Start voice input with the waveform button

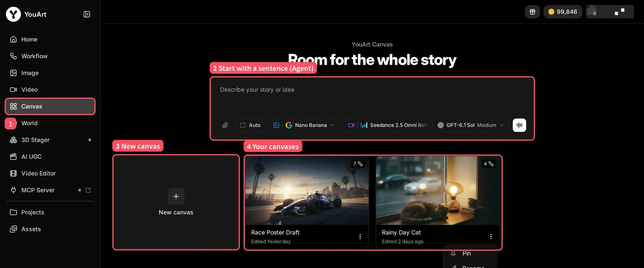click(x=519, y=125)
